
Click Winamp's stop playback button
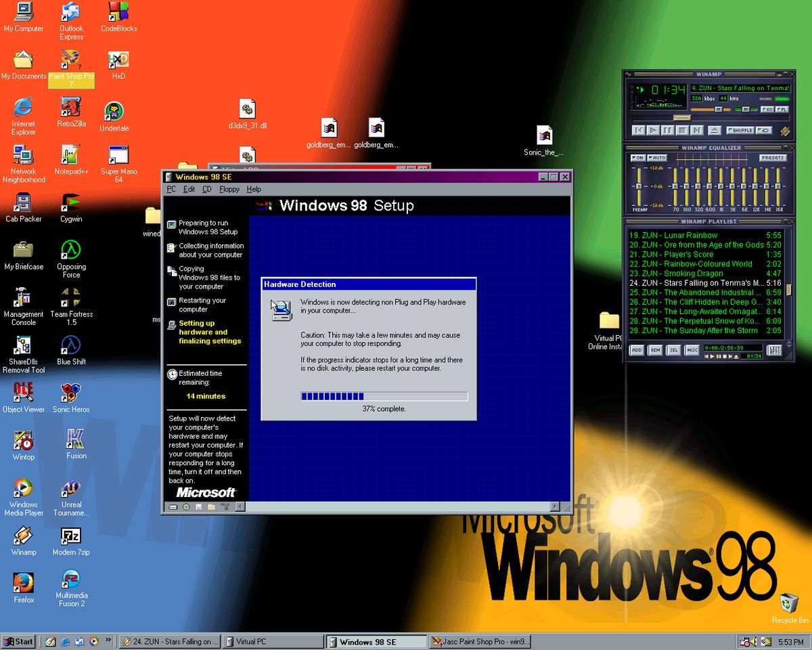682,130
